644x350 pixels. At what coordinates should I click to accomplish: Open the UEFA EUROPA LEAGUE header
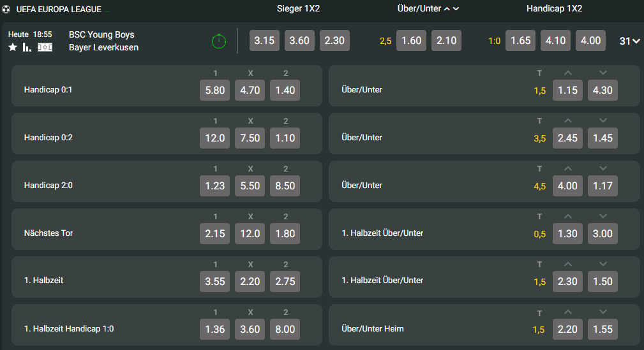[59, 9]
